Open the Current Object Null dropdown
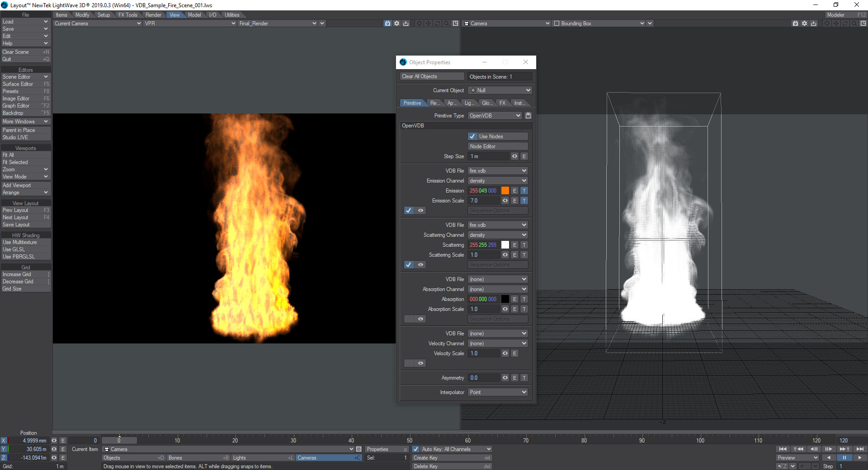868x470 pixels. click(x=500, y=90)
